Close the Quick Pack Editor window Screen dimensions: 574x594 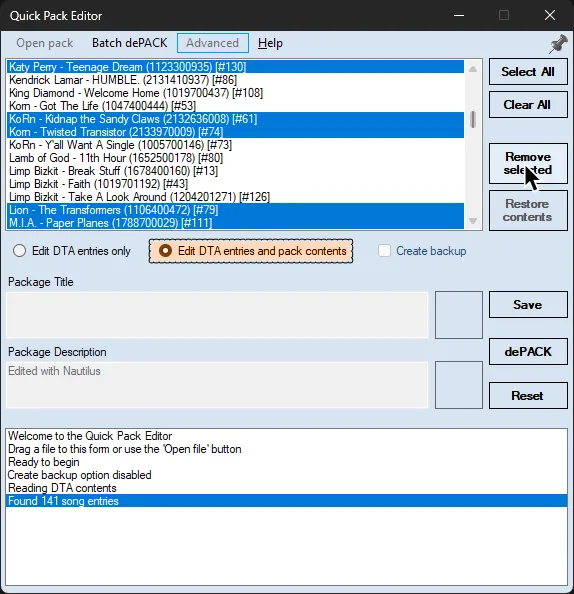(x=550, y=16)
